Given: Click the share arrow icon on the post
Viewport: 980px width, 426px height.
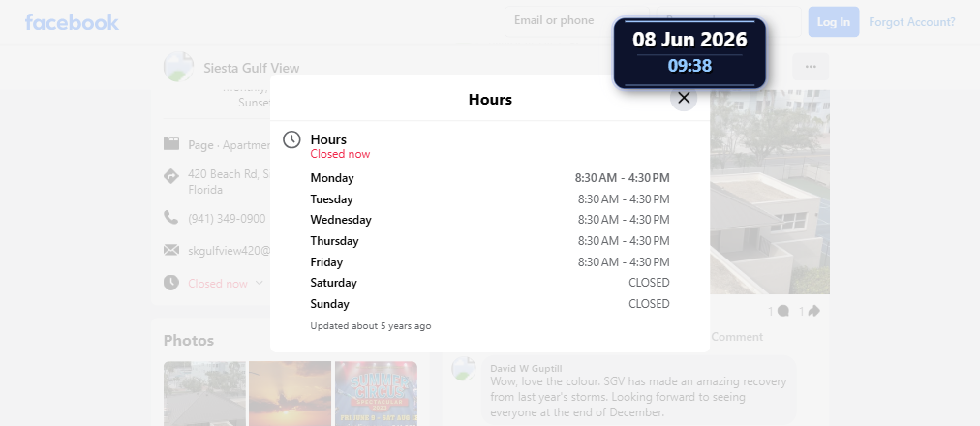Looking at the screenshot, I should 813,311.
